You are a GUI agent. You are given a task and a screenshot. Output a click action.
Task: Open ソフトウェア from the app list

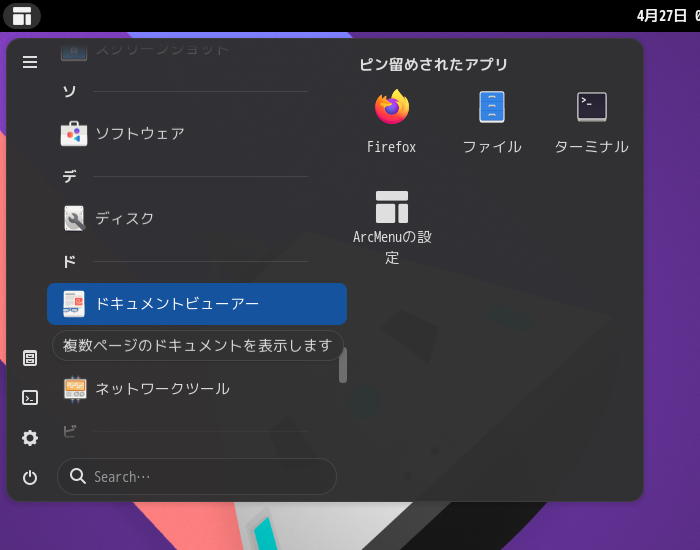pyautogui.click(x=197, y=133)
